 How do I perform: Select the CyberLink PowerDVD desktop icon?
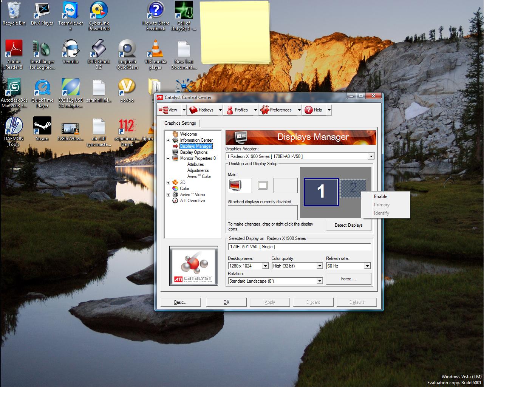tap(99, 16)
